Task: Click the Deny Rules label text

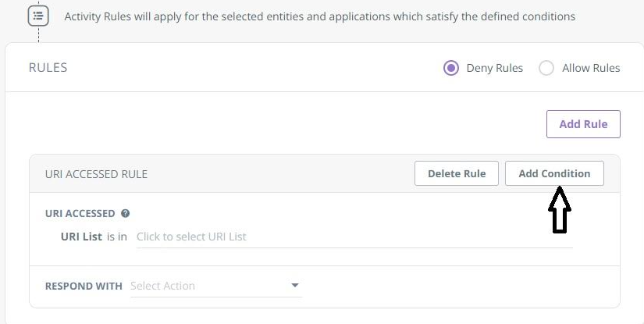Action: pyautogui.click(x=495, y=68)
